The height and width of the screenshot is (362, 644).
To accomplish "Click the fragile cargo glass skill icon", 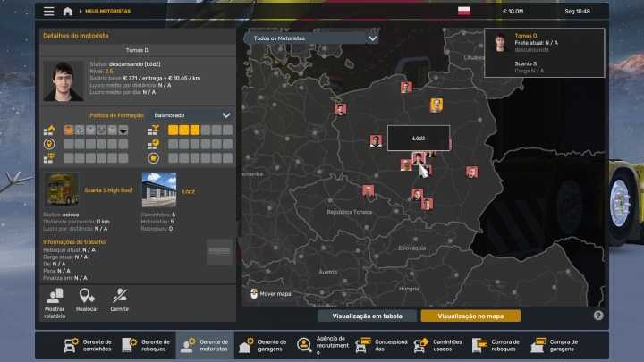I will pos(153,130).
